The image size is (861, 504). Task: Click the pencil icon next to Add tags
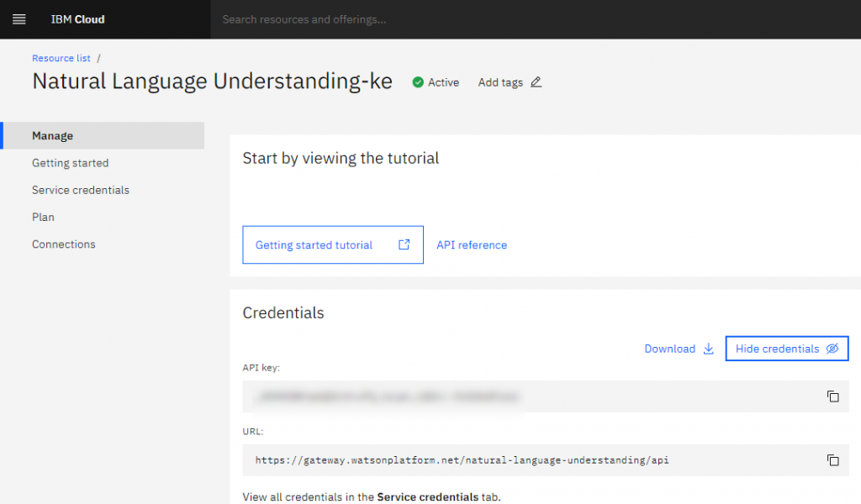click(x=536, y=82)
